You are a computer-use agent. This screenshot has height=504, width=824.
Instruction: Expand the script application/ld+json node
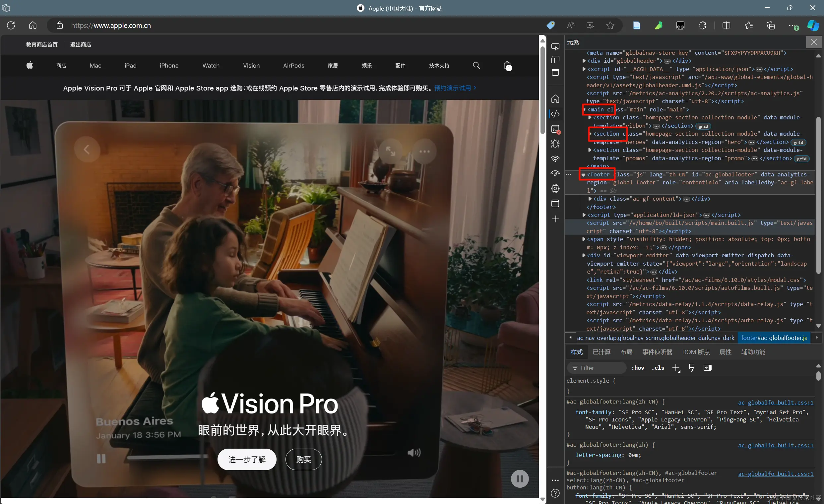584,215
